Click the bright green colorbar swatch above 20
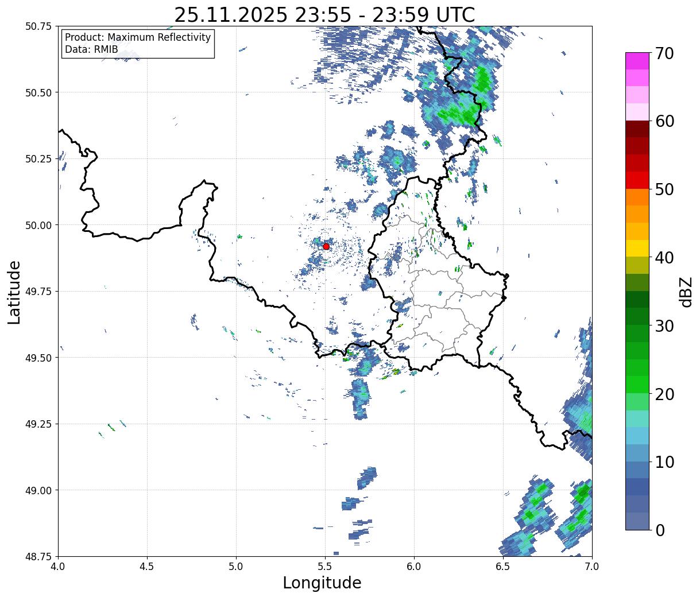 (637, 385)
